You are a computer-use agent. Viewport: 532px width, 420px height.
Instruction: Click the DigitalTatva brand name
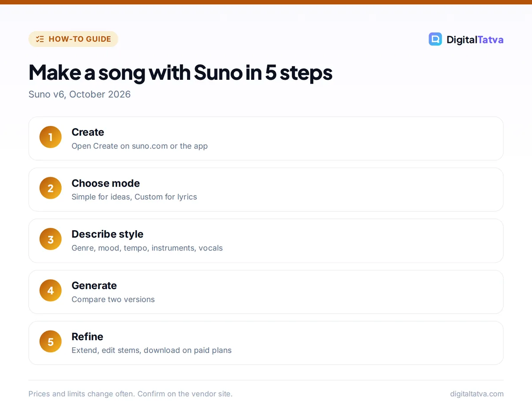(x=475, y=39)
